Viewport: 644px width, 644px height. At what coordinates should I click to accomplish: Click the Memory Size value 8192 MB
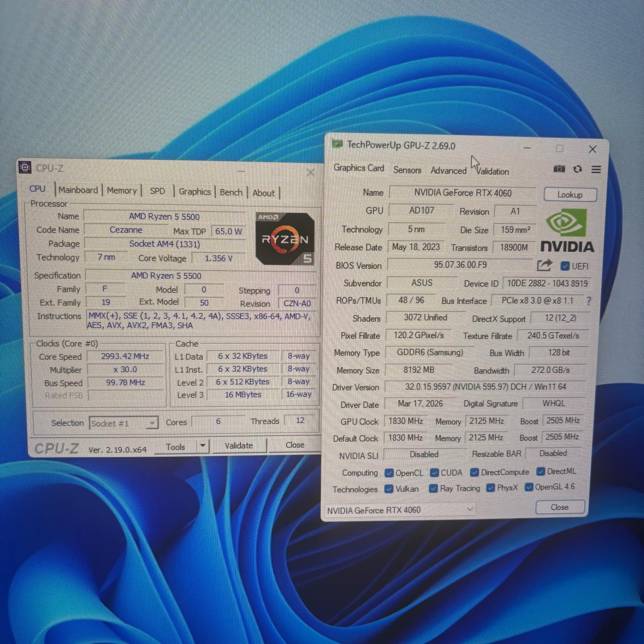pyautogui.click(x=419, y=370)
